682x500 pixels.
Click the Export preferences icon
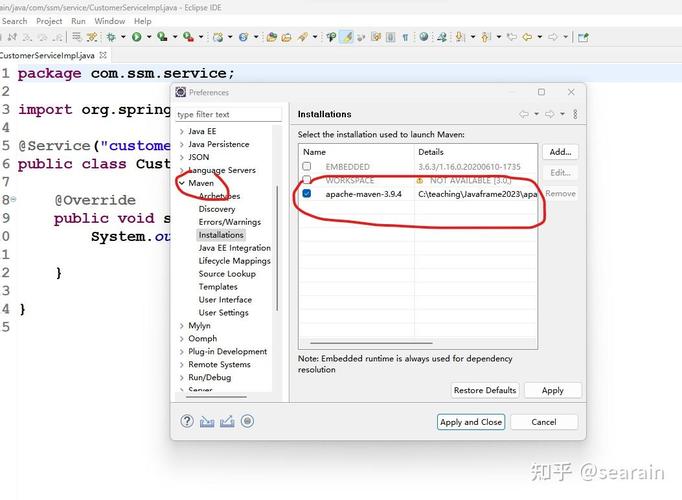(x=227, y=421)
